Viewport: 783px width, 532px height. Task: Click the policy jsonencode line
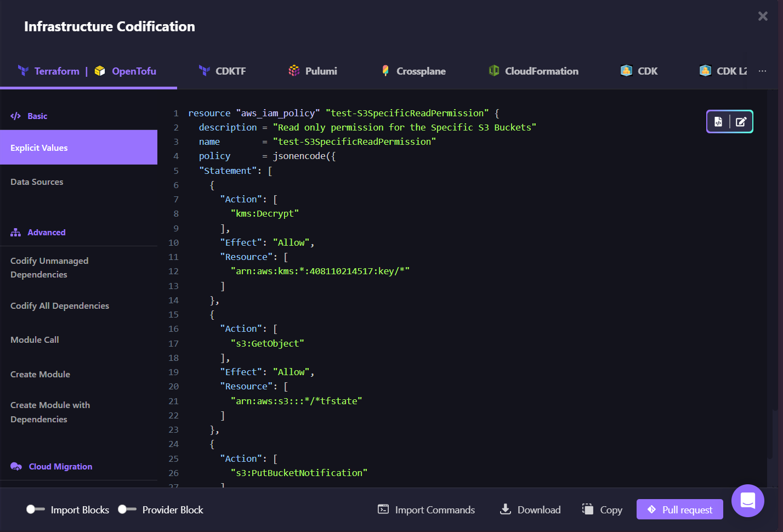pyautogui.click(x=267, y=156)
